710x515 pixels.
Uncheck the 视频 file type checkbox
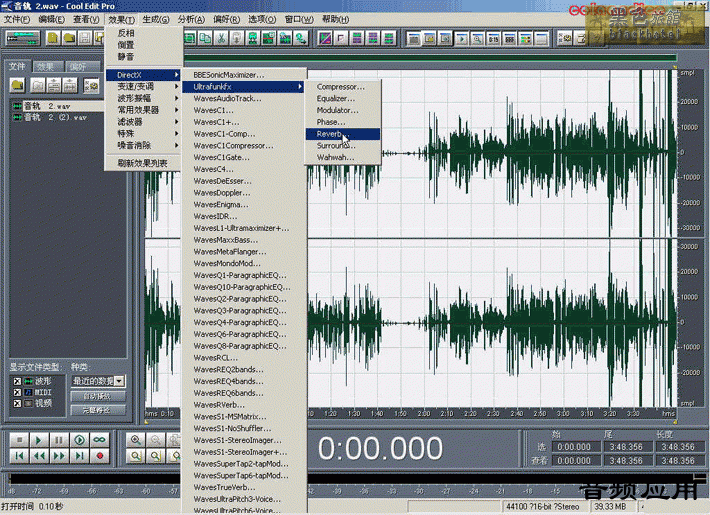coord(17,403)
